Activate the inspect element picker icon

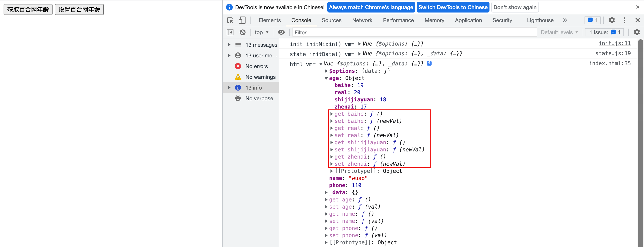[x=230, y=20]
